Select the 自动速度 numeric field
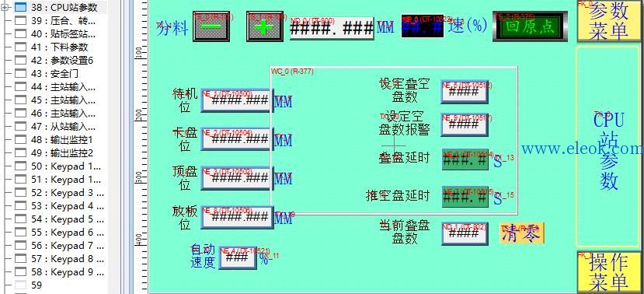 coord(238,257)
